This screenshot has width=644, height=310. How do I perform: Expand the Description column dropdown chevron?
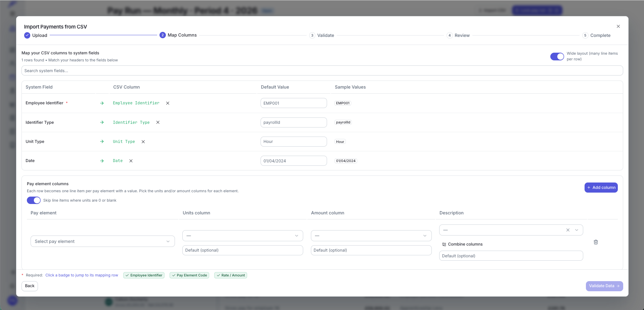(x=577, y=230)
